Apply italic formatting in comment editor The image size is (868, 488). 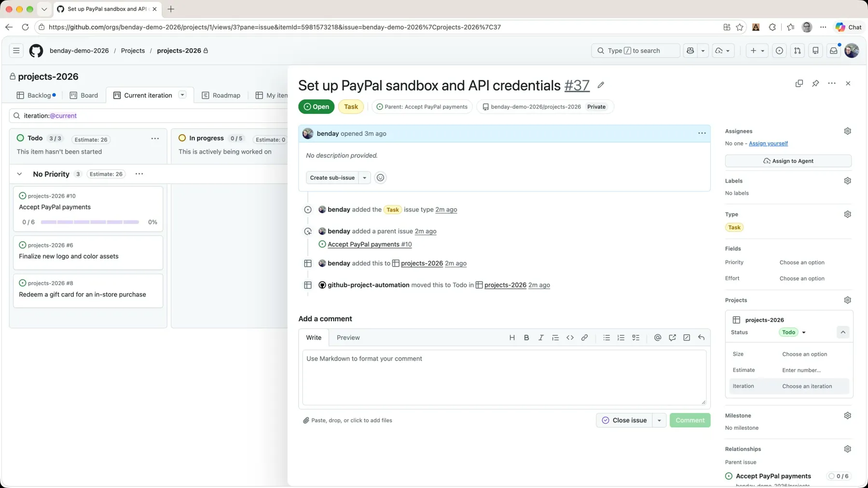[x=541, y=338]
